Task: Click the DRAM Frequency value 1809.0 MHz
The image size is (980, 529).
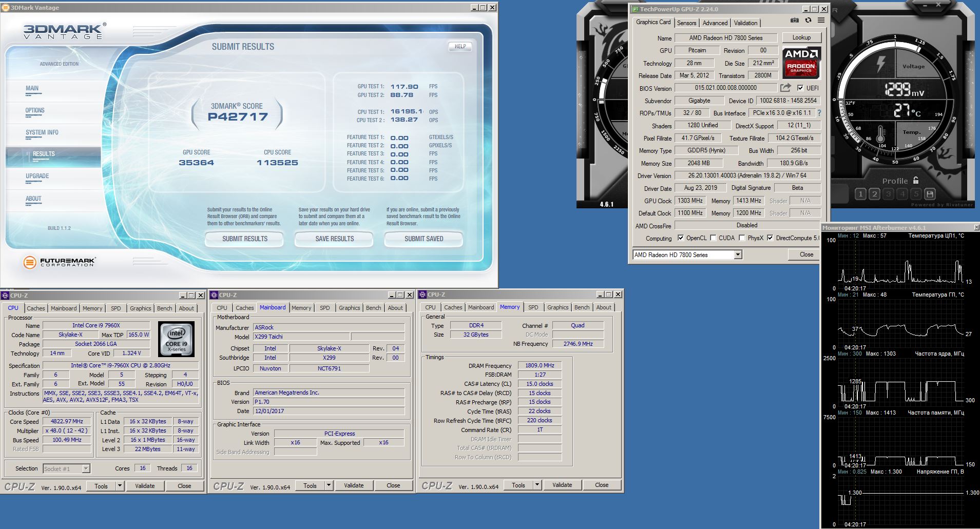Action: coord(540,366)
